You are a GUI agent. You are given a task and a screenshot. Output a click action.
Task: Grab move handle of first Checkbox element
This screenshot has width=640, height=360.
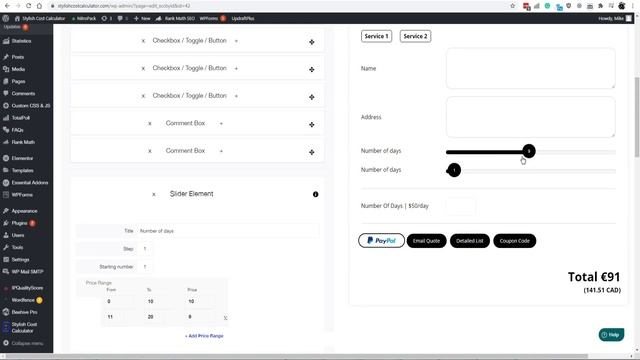312,42
